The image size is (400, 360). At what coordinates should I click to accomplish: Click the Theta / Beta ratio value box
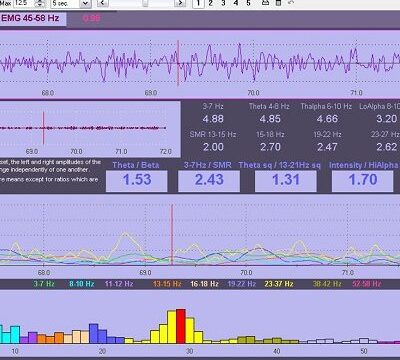(x=137, y=181)
